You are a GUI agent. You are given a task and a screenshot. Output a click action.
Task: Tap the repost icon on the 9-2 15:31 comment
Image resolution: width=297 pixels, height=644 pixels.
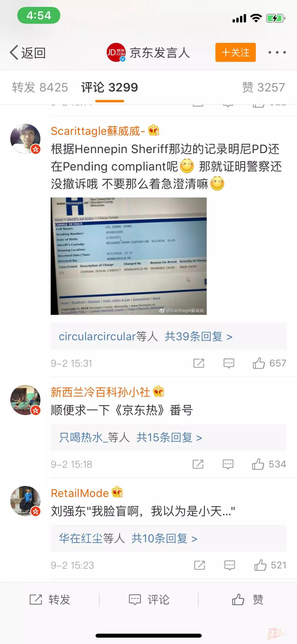click(x=199, y=363)
